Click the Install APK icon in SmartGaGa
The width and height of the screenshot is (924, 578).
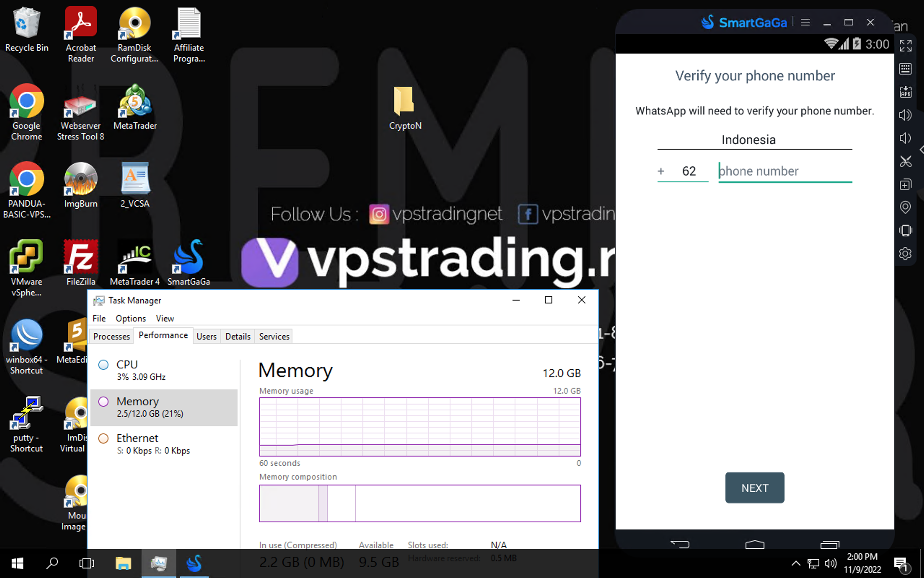click(x=905, y=92)
